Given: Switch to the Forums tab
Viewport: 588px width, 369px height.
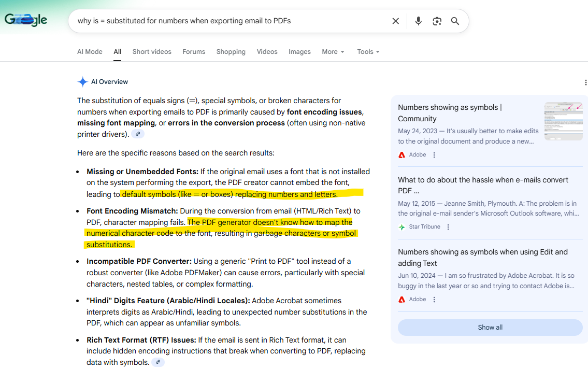Looking at the screenshot, I should click(194, 52).
